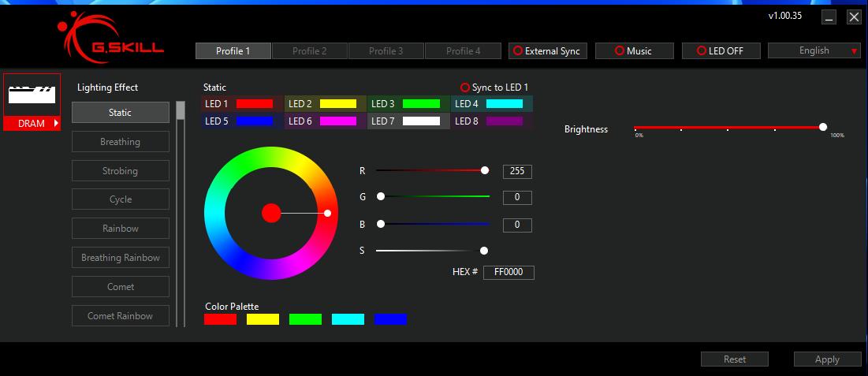Click the S saturation slider
868x376 pixels.
click(x=432, y=251)
